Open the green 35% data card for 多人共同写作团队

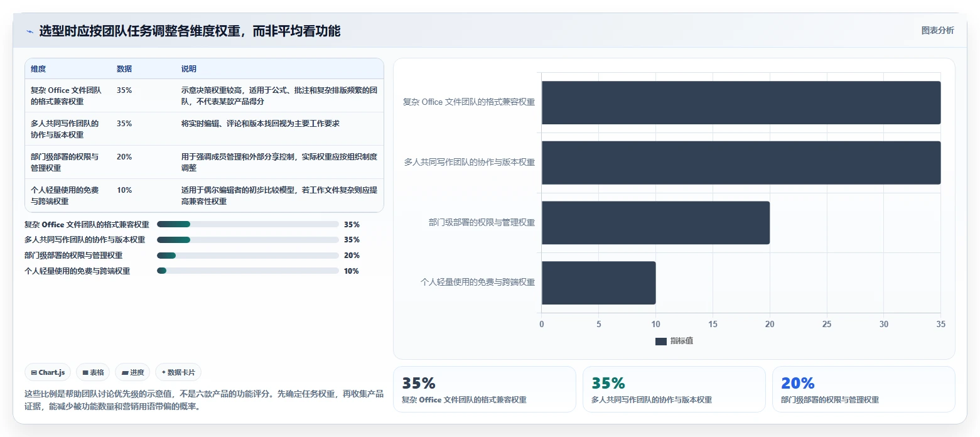[674, 389]
